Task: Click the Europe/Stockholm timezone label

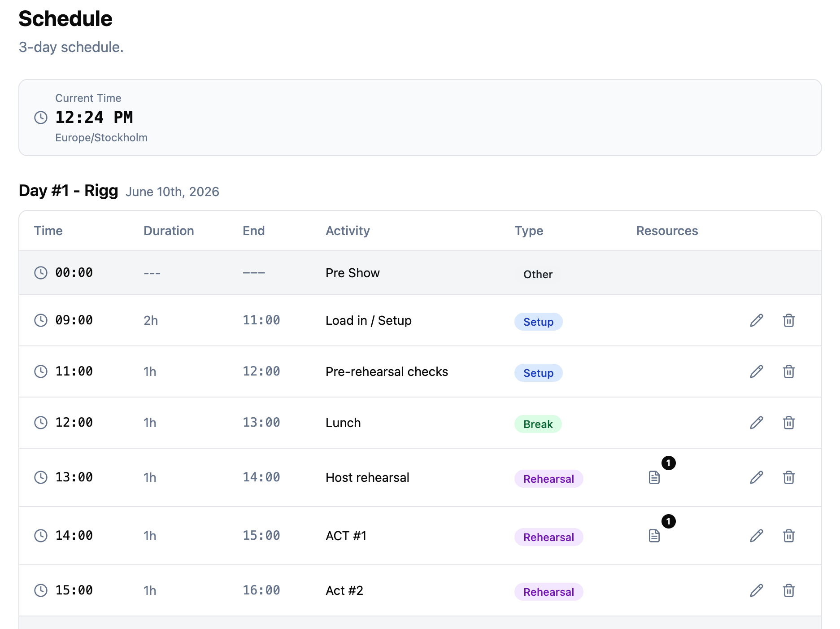Action: (101, 137)
